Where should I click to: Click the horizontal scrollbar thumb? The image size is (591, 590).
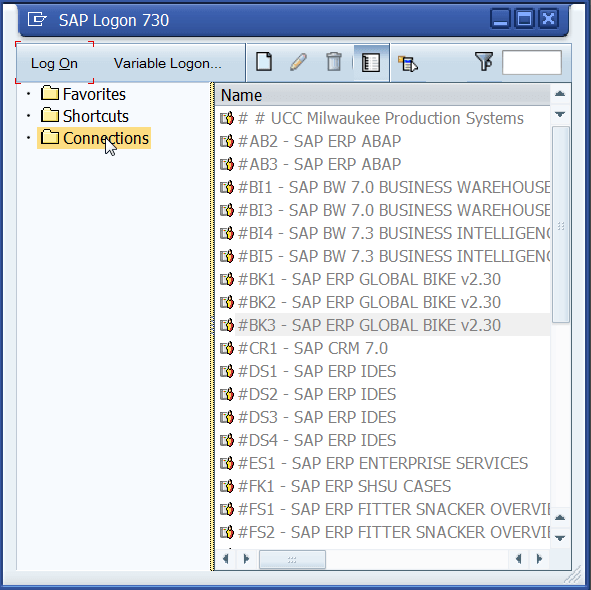tap(292, 559)
